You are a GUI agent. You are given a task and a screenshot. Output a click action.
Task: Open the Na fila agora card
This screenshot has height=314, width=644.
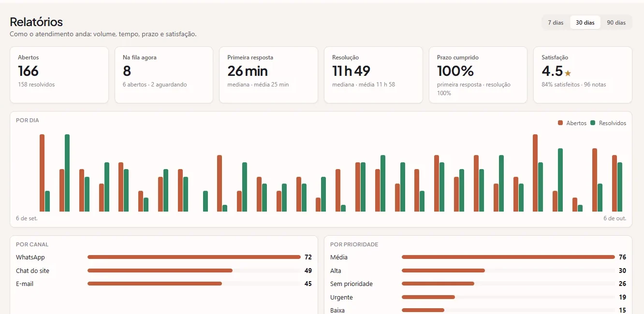pyautogui.click(x=164, y=75)
